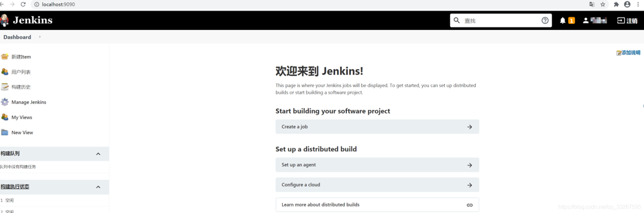Click Set up an agent button
Viewport: 644px width, 213px height.
[377, 165]
